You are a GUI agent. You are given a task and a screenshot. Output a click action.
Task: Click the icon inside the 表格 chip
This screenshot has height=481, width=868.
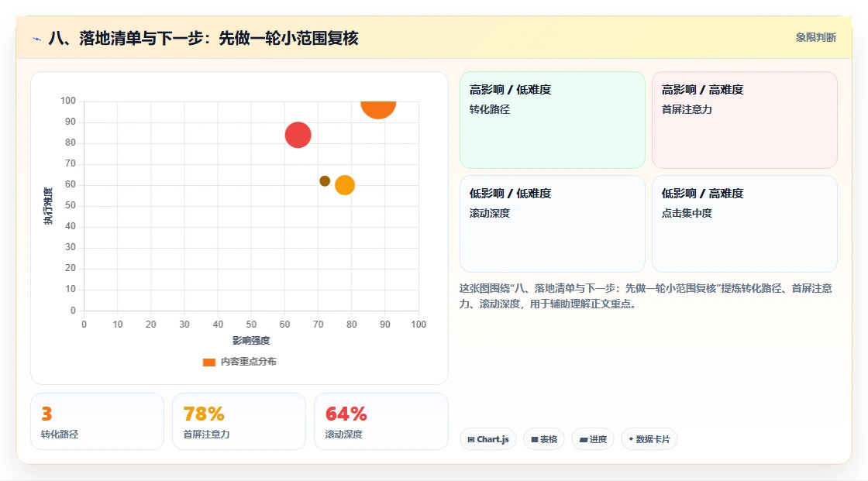tap(535, 439)
